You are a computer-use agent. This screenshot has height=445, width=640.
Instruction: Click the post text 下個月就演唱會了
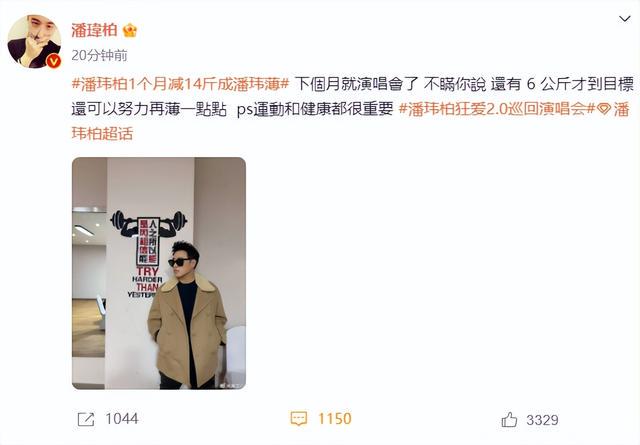(357, 84)
